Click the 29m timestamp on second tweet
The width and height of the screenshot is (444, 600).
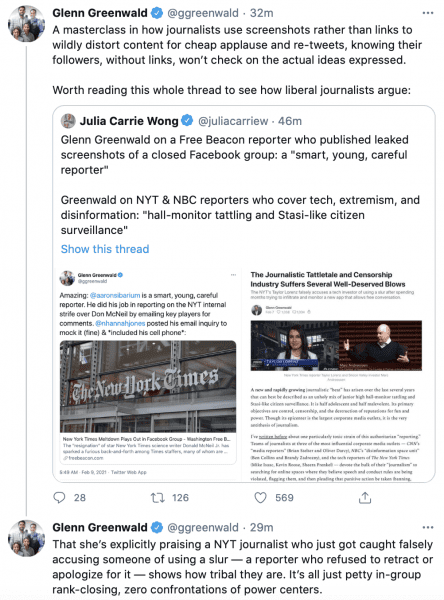tap(261, 527)
